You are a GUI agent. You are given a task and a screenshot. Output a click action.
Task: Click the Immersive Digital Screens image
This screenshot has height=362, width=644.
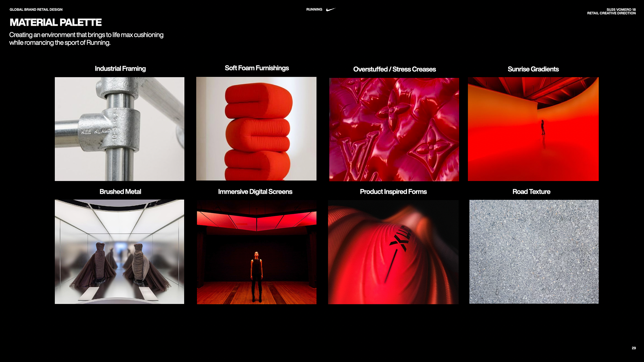(x=257, y=252)
